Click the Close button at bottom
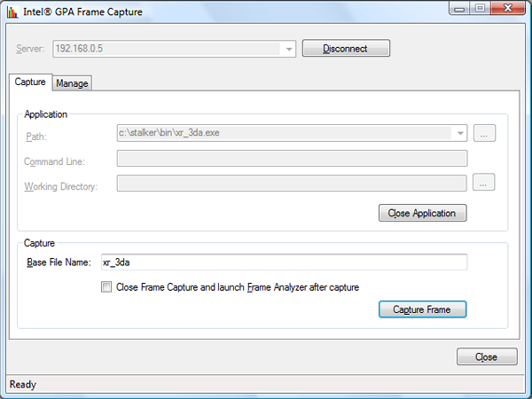532x399 pixels. 487,356
